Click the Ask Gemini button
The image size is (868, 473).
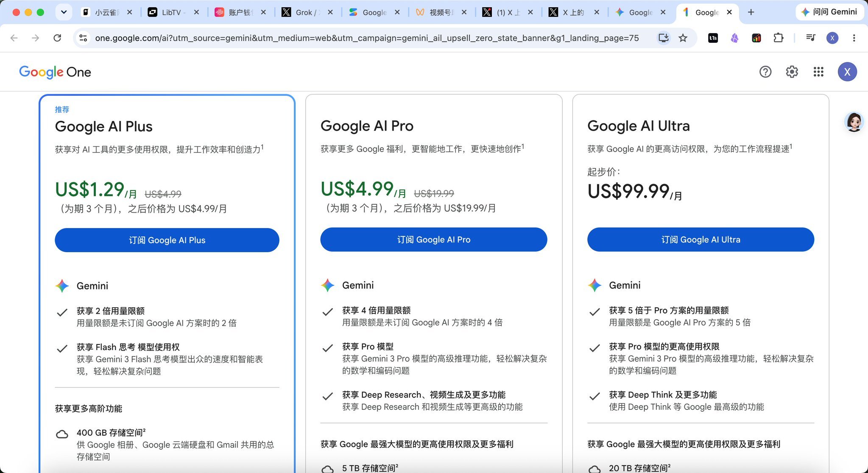coord(829,12)
